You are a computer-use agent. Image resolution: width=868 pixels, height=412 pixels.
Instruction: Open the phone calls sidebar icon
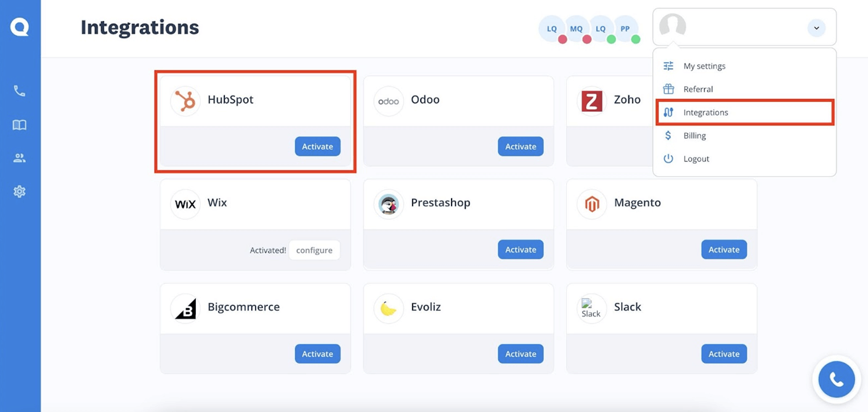pyautogui.click(x=20, y=91)
